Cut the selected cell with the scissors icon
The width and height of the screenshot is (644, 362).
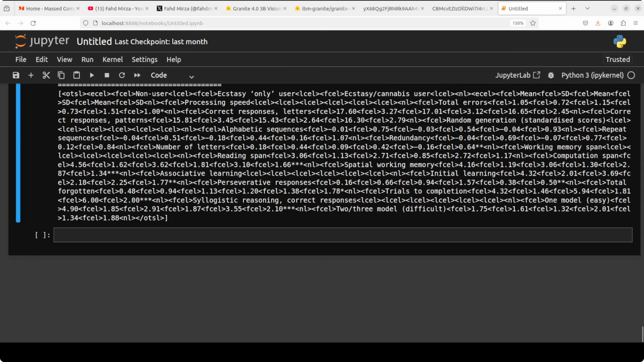[x=46, y=75]
